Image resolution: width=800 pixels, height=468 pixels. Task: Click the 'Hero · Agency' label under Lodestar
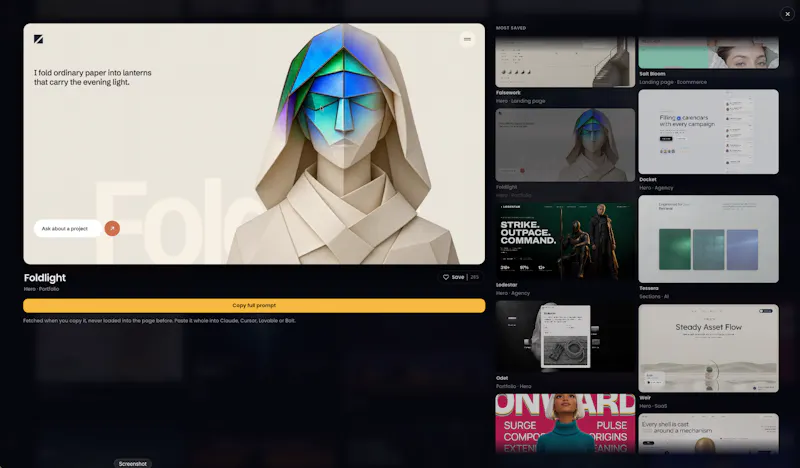pos(513,293)
